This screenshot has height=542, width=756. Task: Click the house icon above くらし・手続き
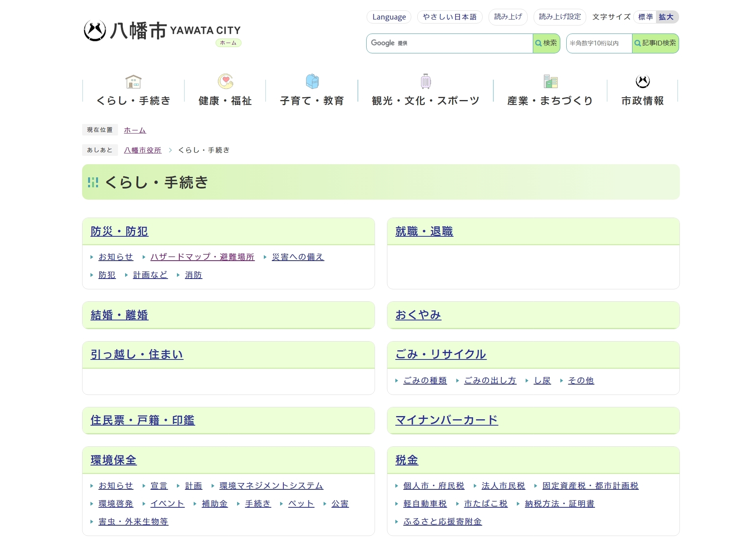click(134, 81)
